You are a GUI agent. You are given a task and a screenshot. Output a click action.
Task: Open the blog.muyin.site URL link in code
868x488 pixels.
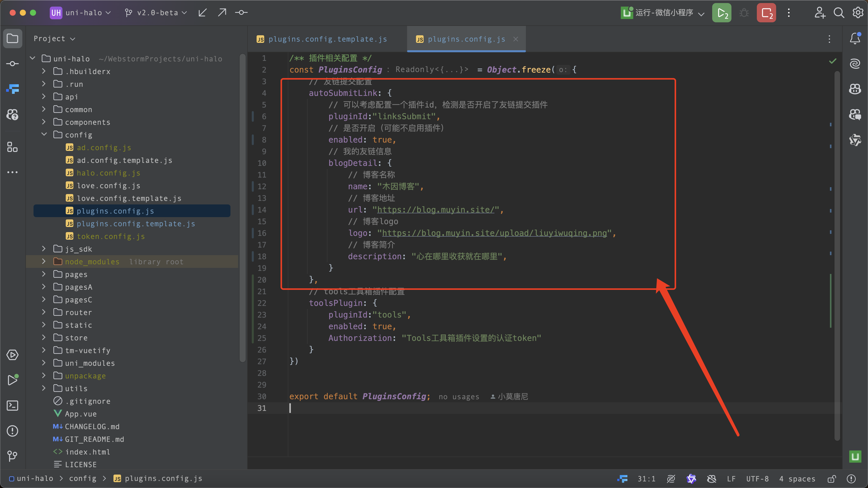(x=435, y=210)
